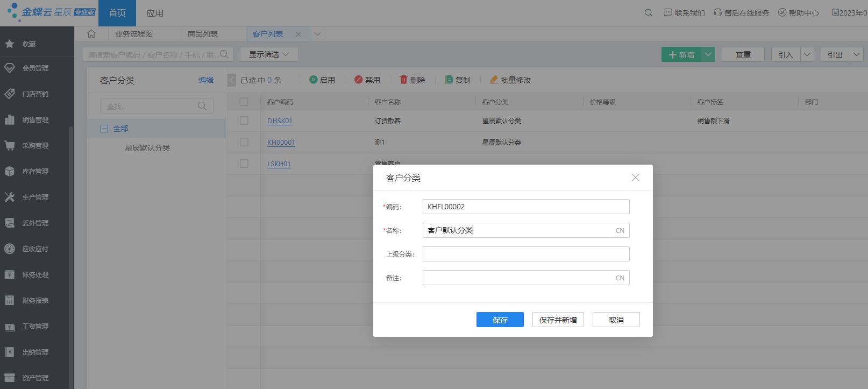The width and height of the screenshot is (868, 389).
Task: Click the green 新增 button
Action: click(x=681, y=54)
